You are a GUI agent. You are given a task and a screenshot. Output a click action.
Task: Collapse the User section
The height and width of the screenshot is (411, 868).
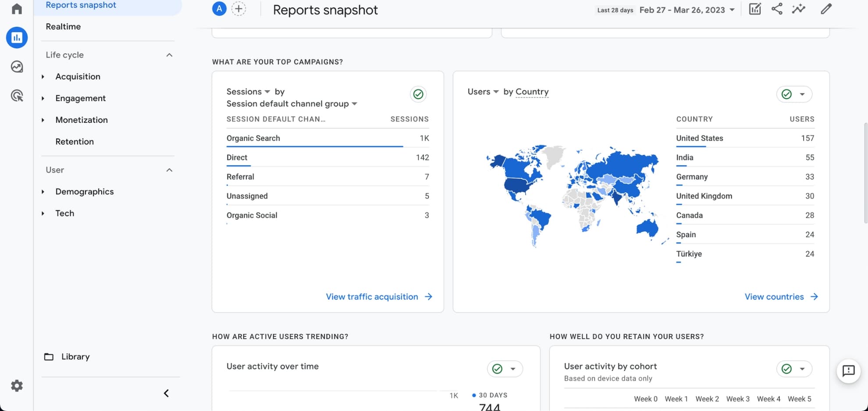(169, 170)
